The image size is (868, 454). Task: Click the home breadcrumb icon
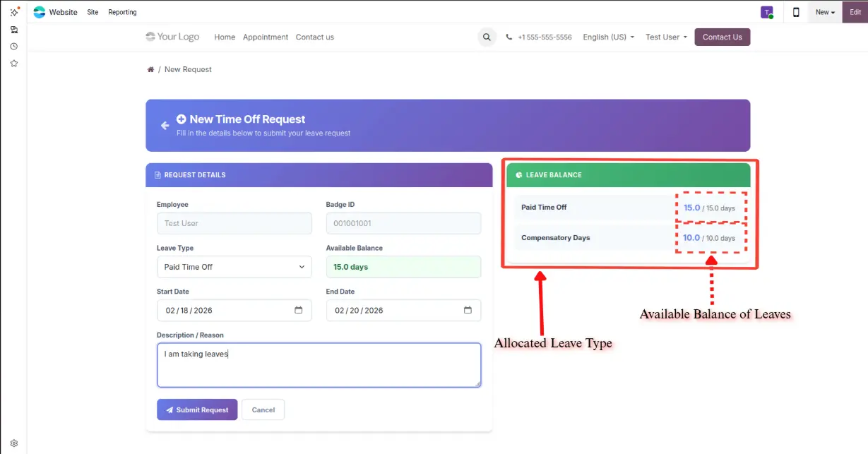click(x=150, y=69)
